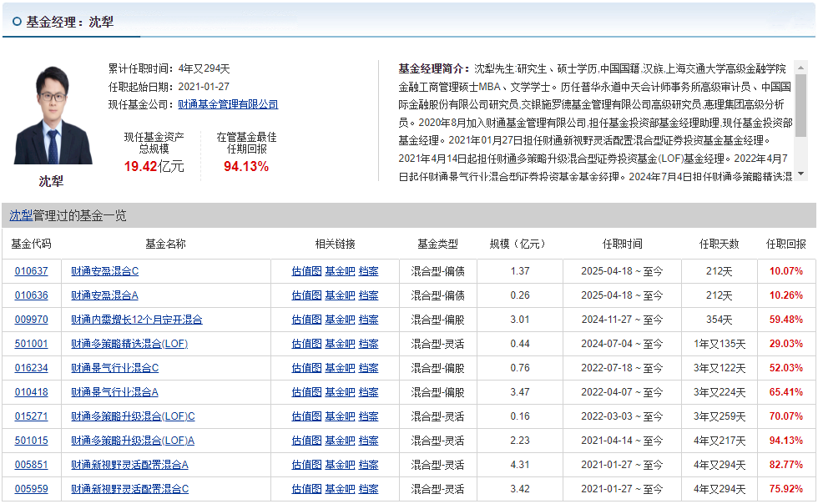Open 档案 for 财通多策略升级混合(LOF)C
Image resolution: width=818 pixels, height=504 pixels.
pyautogui.click(x=369, y=416)
